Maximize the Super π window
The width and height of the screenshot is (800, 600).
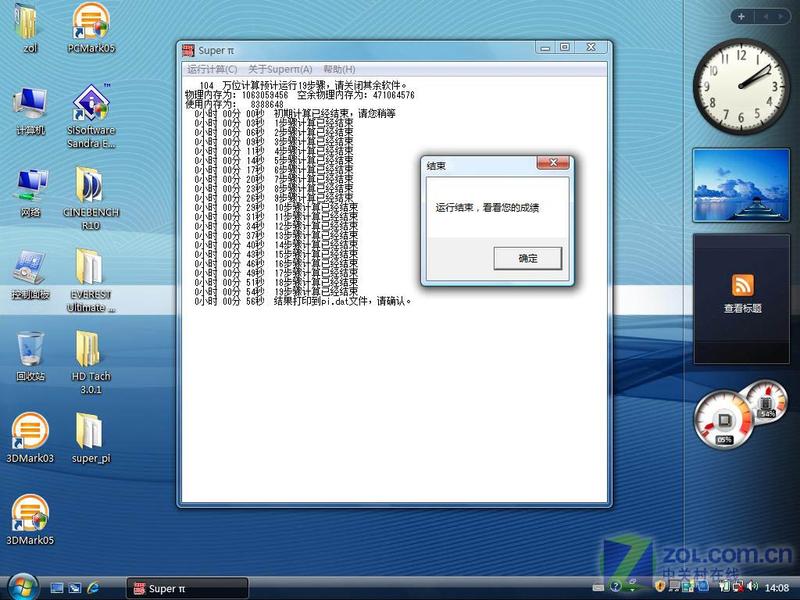click(565, 47)
